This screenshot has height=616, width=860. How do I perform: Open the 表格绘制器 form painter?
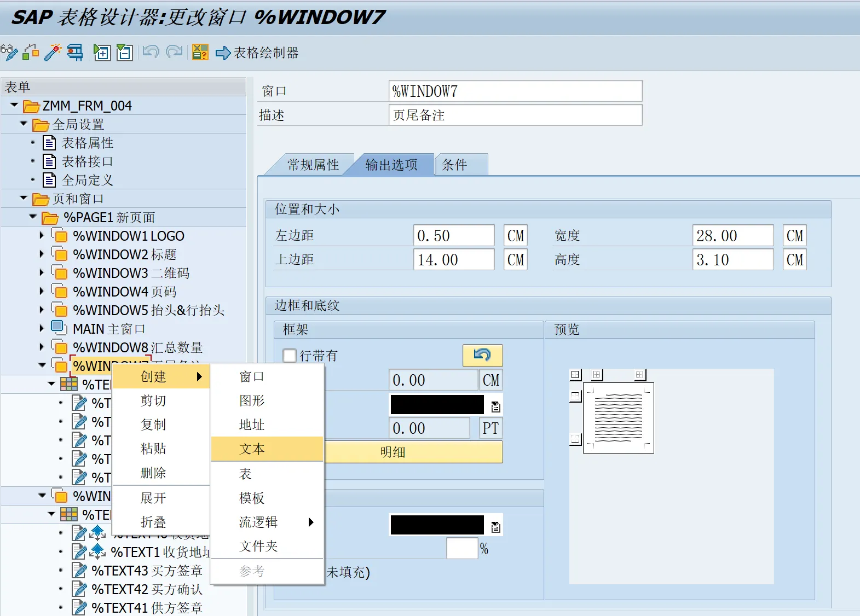pyautogui.click(x=258, y=53)
